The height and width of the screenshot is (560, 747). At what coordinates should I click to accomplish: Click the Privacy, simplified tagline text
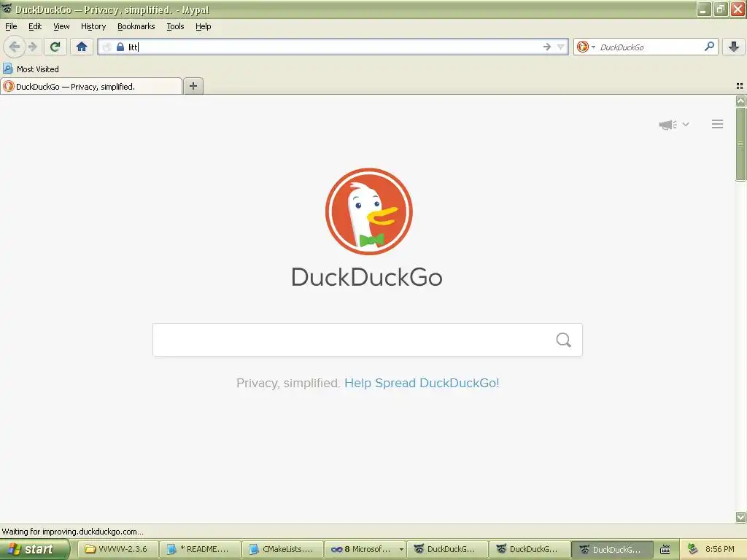pyautogui.click(x=287, y=383)
